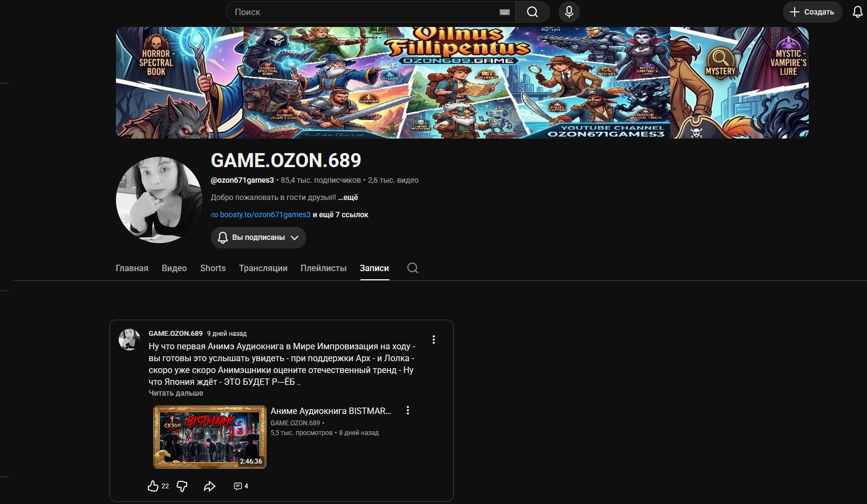The width and height of the screenshot is (867, 504).
Task: Play the BISTMARK video thumbnail
Action: pos(210,437)
